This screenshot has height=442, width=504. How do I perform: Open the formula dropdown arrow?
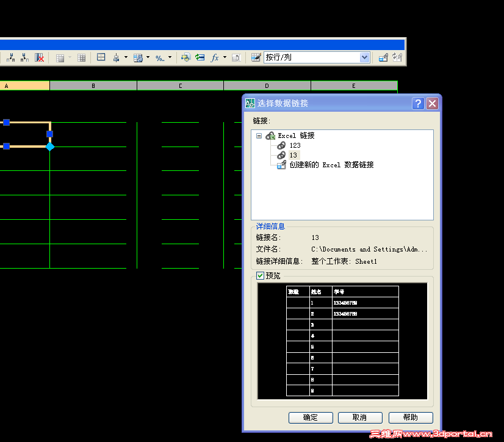[x=225, y=57]
